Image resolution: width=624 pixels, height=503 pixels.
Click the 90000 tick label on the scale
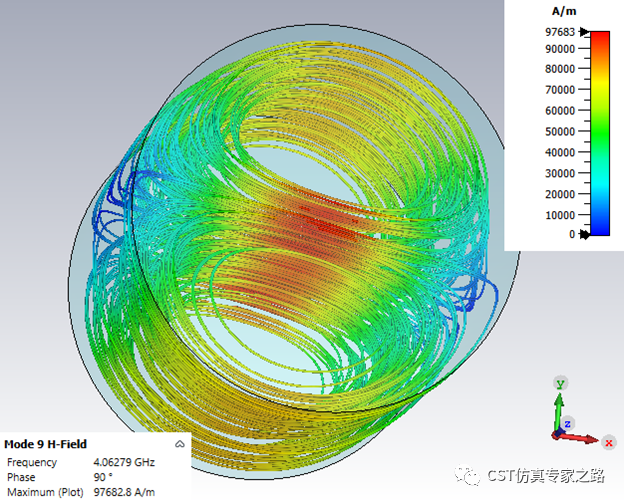(560, 49)
